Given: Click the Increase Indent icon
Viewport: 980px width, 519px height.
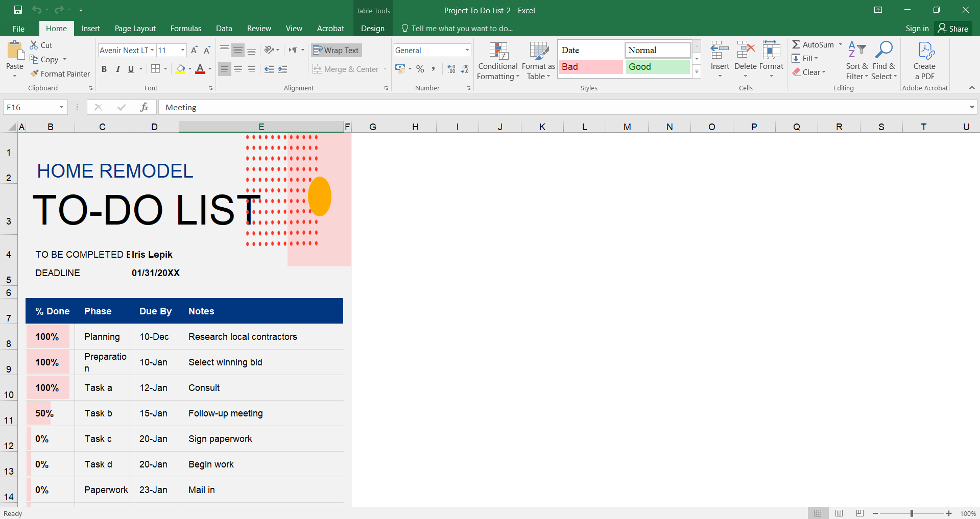Looking at the screenshot, I should coord(282,69).
